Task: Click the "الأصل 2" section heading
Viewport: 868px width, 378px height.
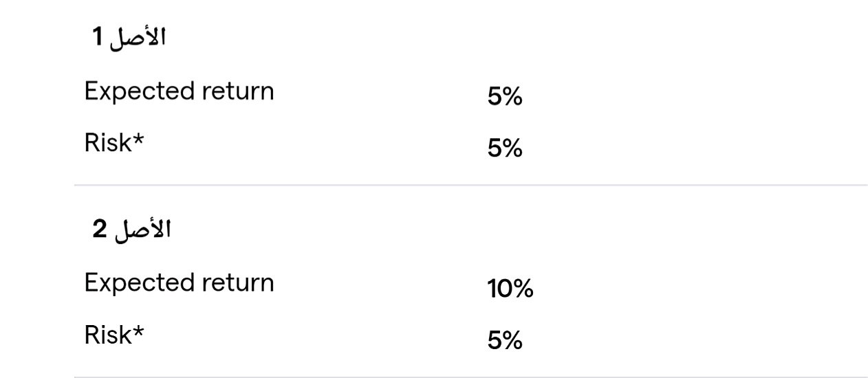Action: pyautogui.click(x=131, y=230)
